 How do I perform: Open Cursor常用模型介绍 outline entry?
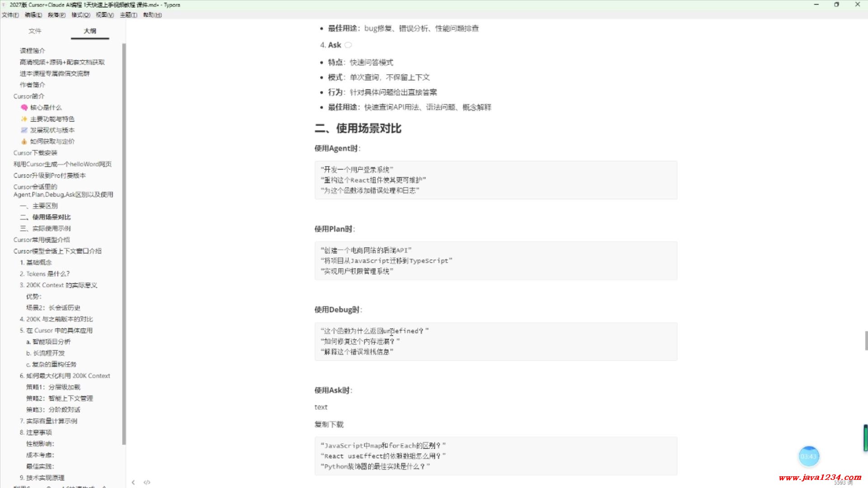42,239
